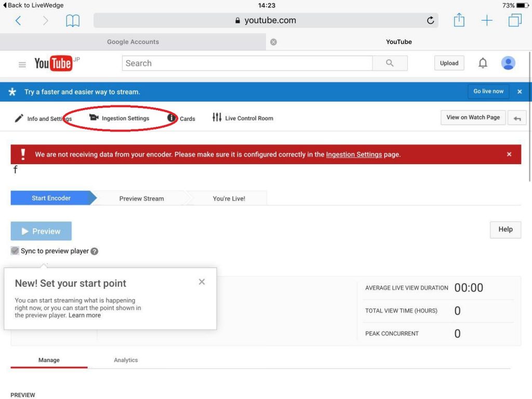Reload the youtube.com page
532x399 pixels.
(430, 20)
